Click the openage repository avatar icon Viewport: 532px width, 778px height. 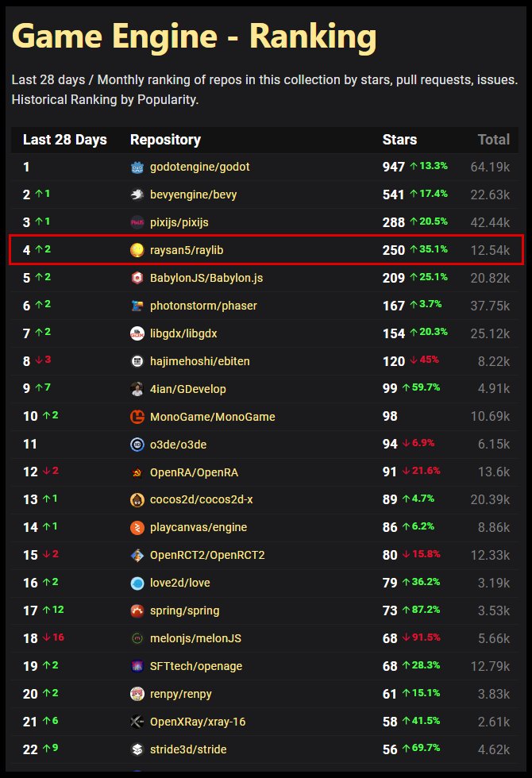[x=137, y=666]
